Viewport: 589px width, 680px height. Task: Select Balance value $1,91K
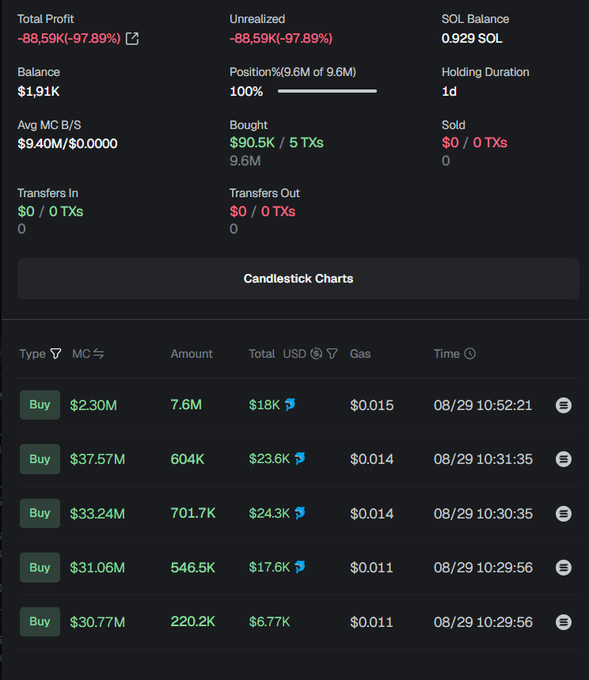tap(39, 92)
